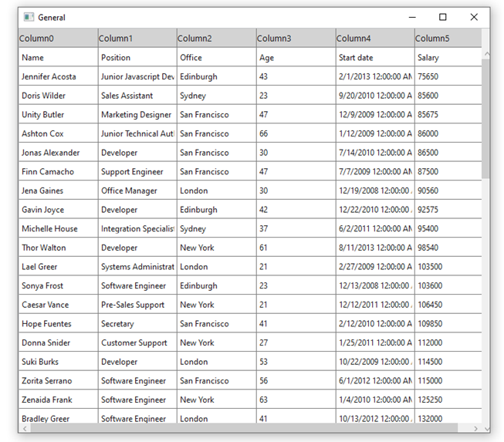Select the Column1 header
The height and width of the screenshot is (442, 504).
point(137,39)
